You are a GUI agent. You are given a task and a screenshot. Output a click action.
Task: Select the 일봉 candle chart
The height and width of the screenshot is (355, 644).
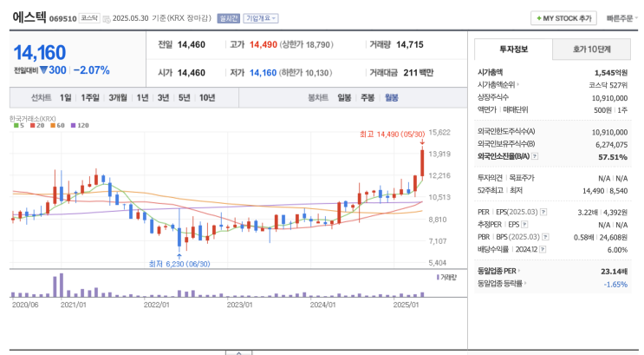pos(344,98)
